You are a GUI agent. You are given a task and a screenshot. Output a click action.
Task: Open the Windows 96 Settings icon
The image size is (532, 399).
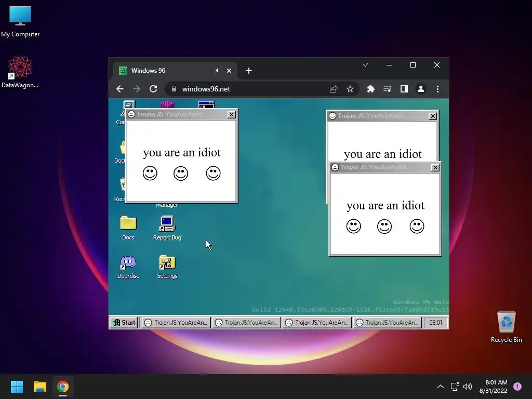(167, 267)
